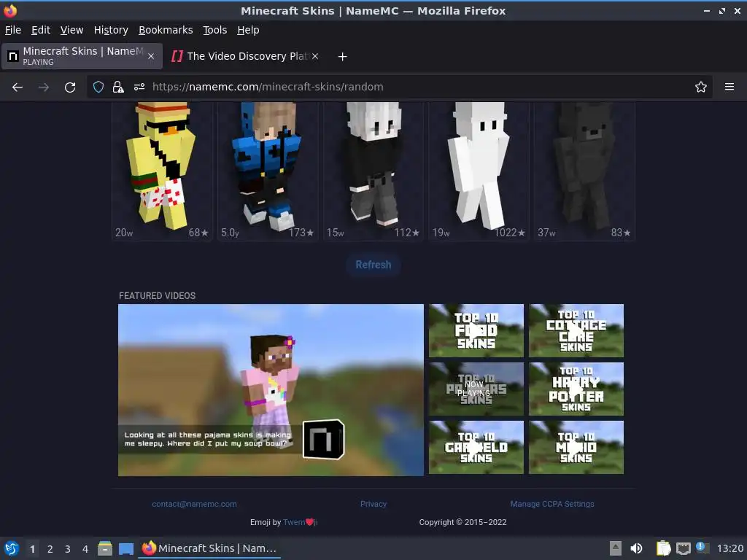
Task: Play the Top 10 Maid Skins video
Action: [x=576, y=447]
